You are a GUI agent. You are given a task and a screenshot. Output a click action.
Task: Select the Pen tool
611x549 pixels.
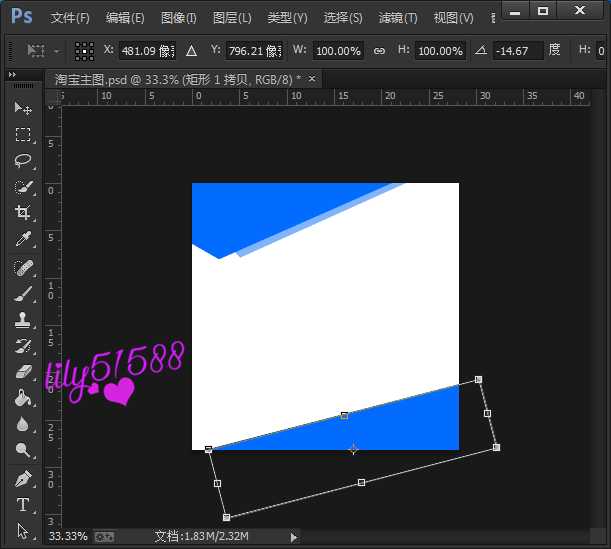pyautogui.click(x=22, y=478)
